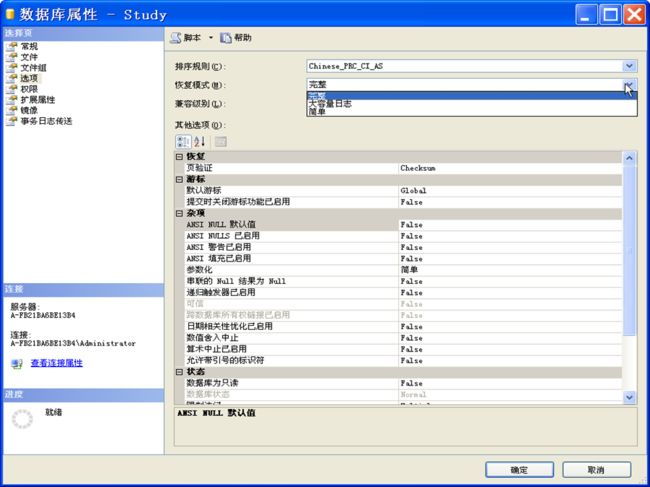Select the 常规 page
The height and width of the screenshot is (487, 650).
coord(29,46)
